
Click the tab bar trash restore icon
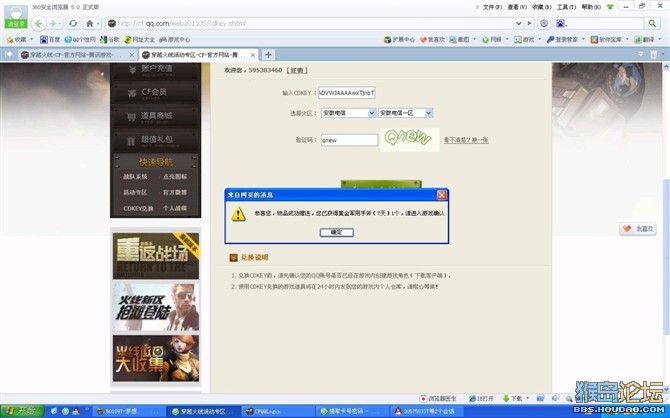654,54
